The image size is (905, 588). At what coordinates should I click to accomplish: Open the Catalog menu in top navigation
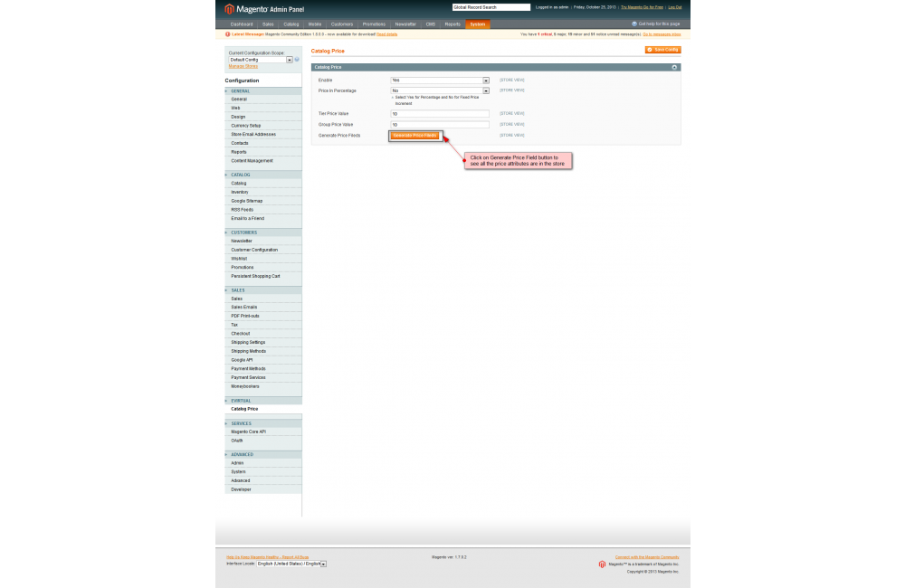coord(291,24)
